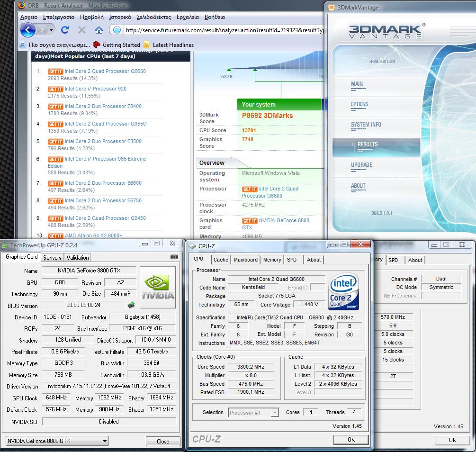Open ABOUT section in 3DMark Vantage

[x=358, y=186]
